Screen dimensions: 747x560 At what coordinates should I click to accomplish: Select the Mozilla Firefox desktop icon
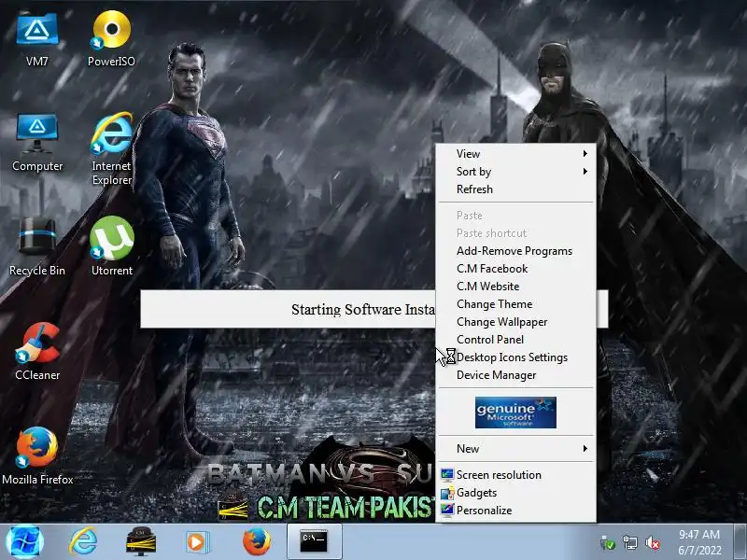37,456
